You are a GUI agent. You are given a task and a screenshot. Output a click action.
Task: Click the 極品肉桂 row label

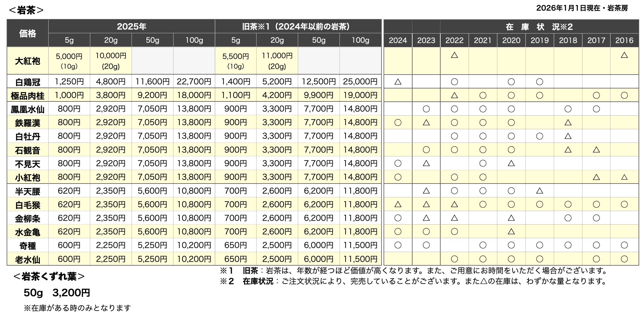28,96
